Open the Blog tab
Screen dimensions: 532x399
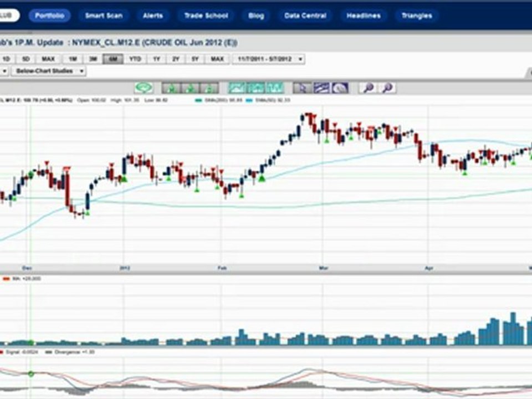pos(256,16)
